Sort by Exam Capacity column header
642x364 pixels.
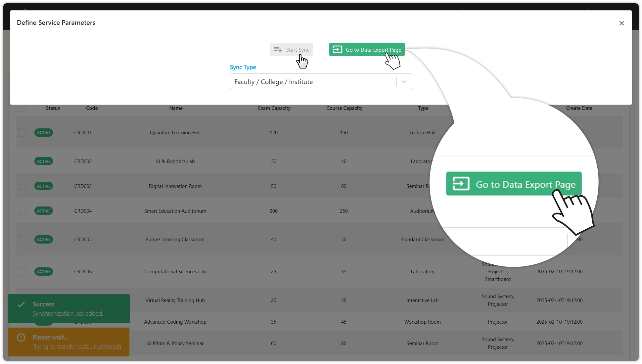[274, 108]
